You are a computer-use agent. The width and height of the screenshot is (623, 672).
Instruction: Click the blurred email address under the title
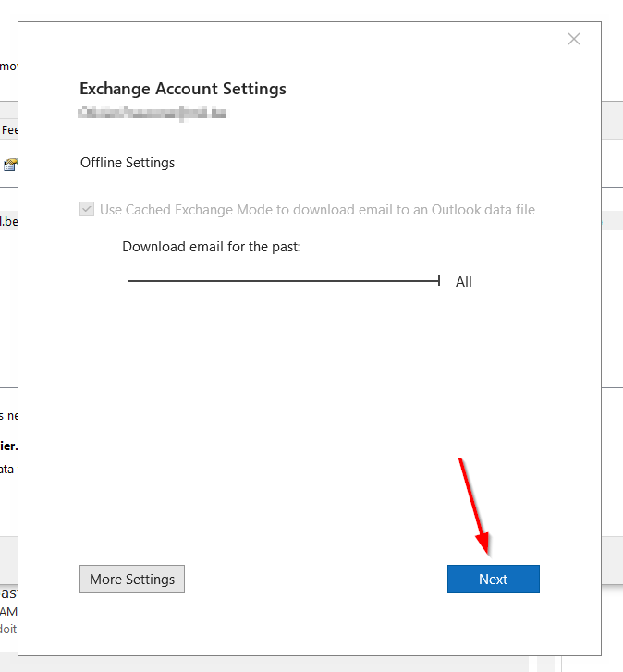[153, 113]
